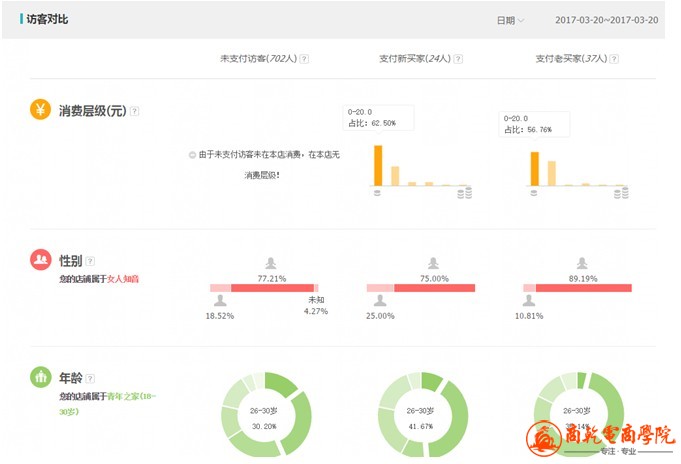Click help icon beside 未支付访客(702人)
This screenshot has height=464, width=681.
point(304,59)
